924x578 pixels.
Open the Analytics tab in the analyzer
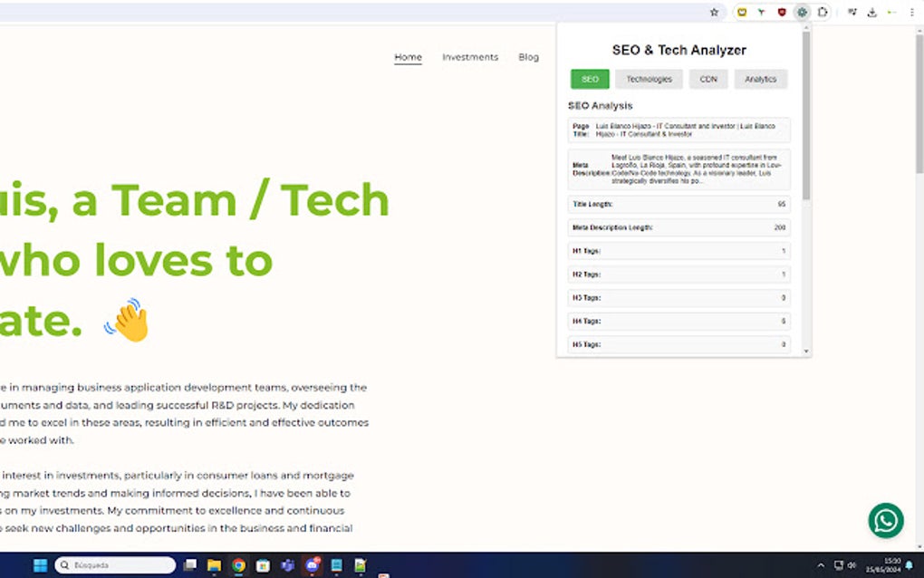pyautogui.click(x=761, y=79)
